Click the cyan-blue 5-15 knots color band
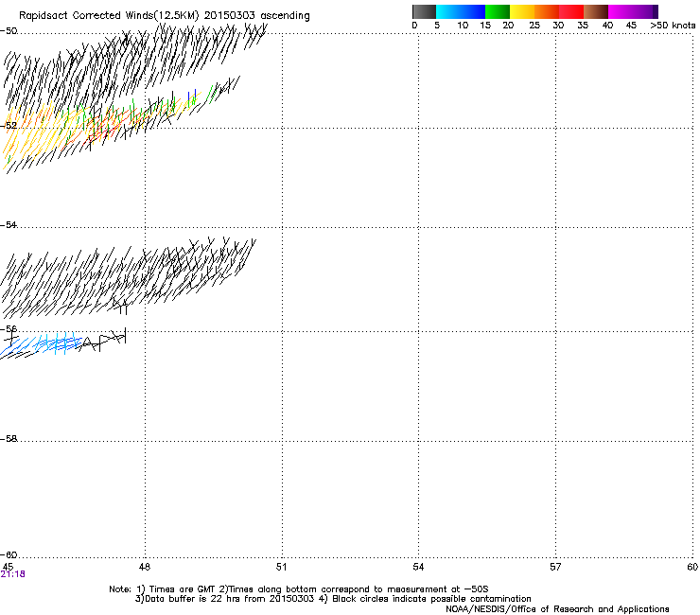Screen dimensions: 700x615 (x=461, y=11)
